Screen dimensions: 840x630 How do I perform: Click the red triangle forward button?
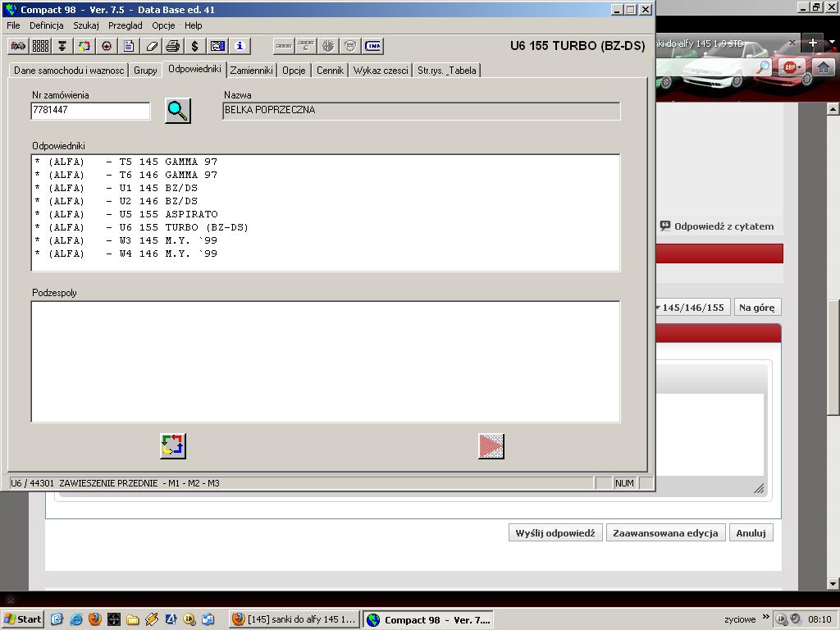pyautogui.click(x=491, y=445)
